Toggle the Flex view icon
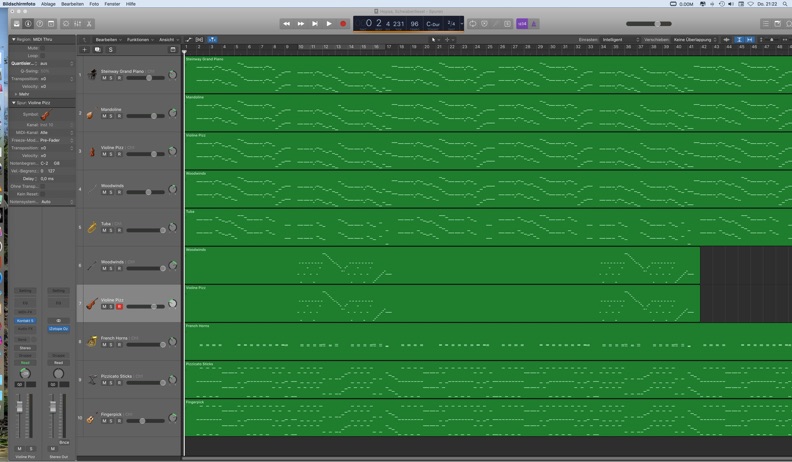 click(200, 39)
